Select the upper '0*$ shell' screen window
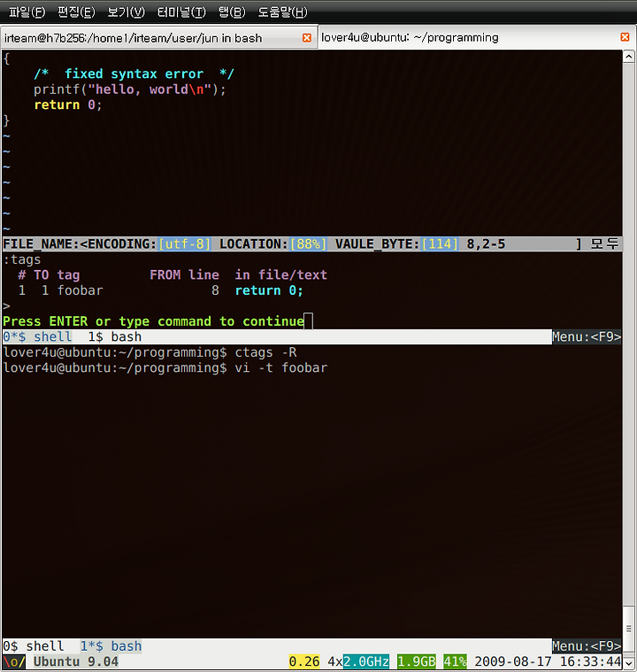The height and width of the screenshot is (672, 637). pos(37,336)
